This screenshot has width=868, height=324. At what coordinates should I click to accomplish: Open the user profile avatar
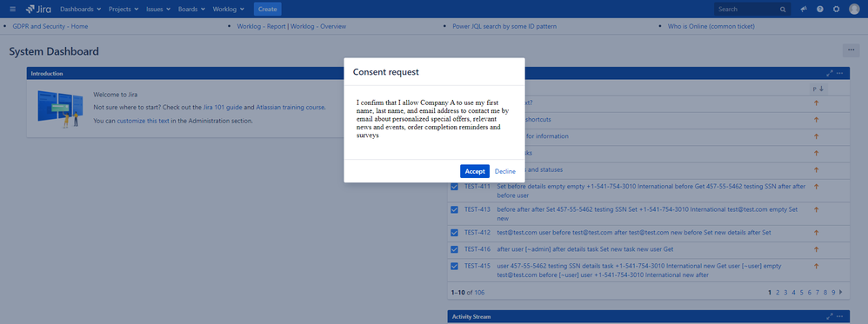click(x=854, y=9)
